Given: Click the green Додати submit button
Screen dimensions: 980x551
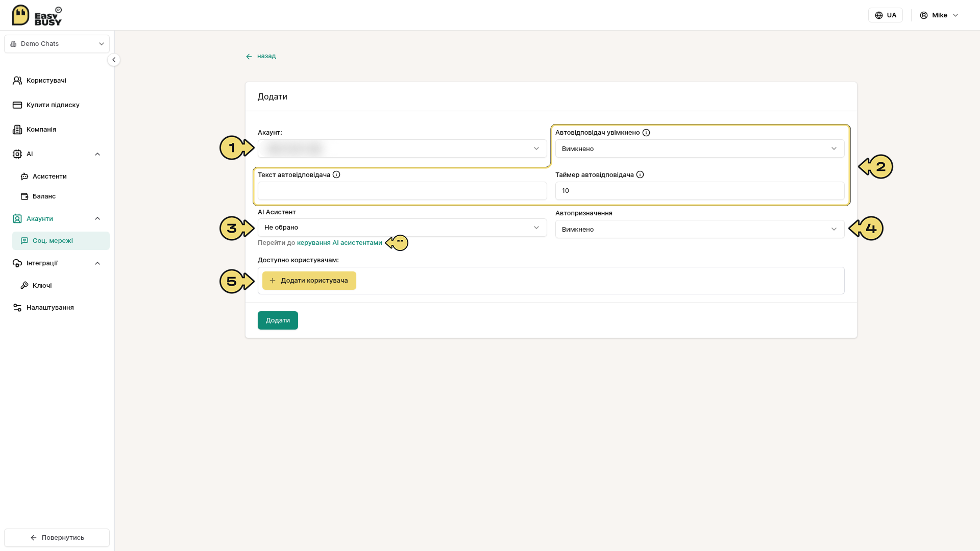Looking at the screenshot, I should point(278,320).
